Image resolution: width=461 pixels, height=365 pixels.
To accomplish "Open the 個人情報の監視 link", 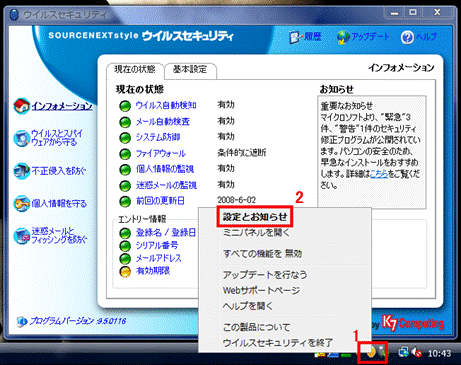I will click(165, 169).
